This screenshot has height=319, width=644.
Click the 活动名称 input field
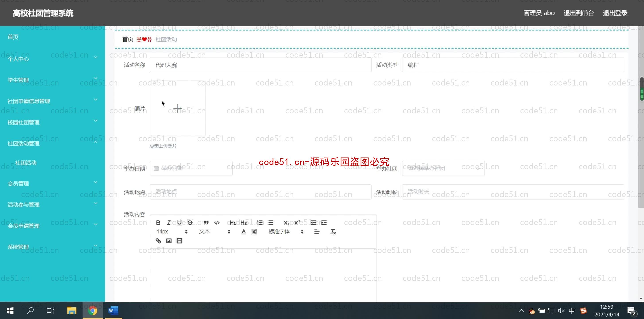(x=260, y=65)
